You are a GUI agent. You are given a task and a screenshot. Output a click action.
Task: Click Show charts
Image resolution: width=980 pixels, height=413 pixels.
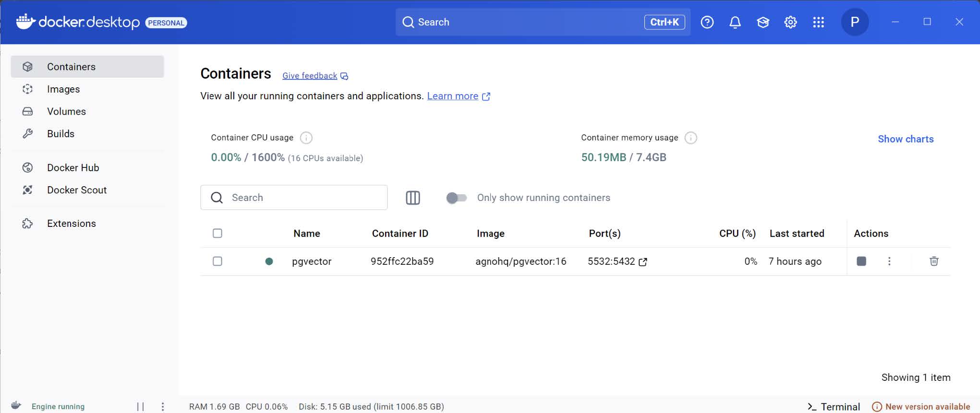pyautogui.click(x=906, y=139)
